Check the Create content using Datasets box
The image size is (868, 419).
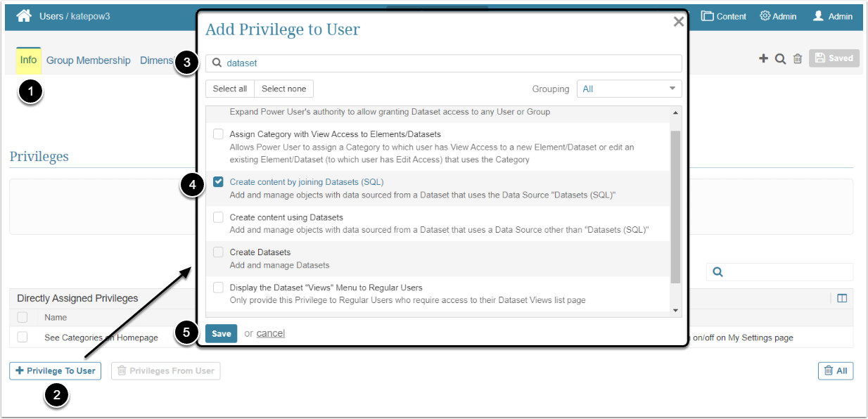(x=218, y=217)
